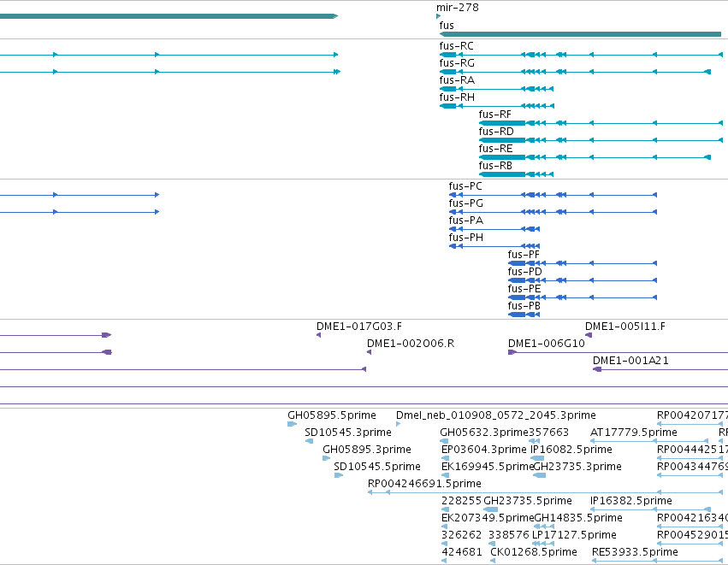Click GH05895.5prime EST label

[x=332, y=415]
